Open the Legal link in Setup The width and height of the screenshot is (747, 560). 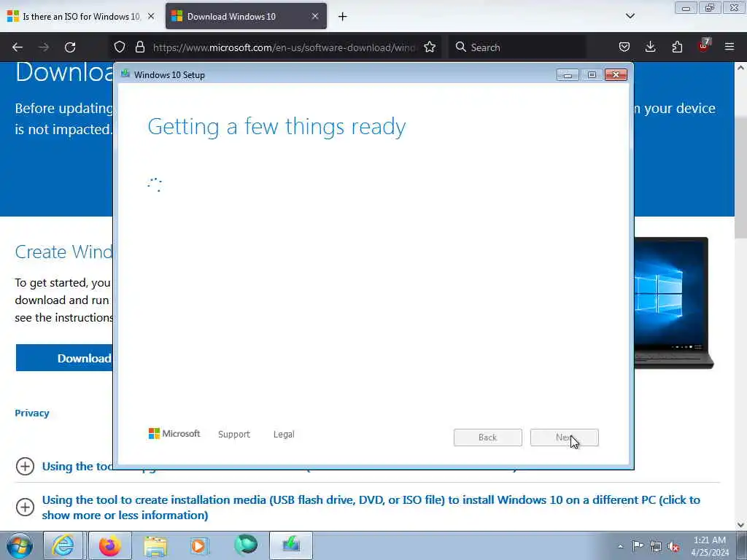click(x=284, y=435)
